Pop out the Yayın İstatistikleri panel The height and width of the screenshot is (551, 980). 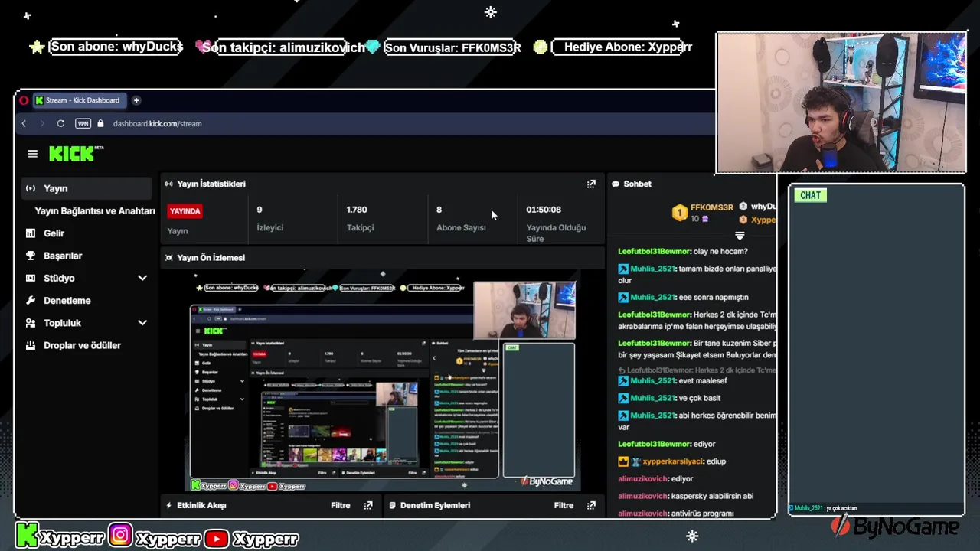click(591, 184)
